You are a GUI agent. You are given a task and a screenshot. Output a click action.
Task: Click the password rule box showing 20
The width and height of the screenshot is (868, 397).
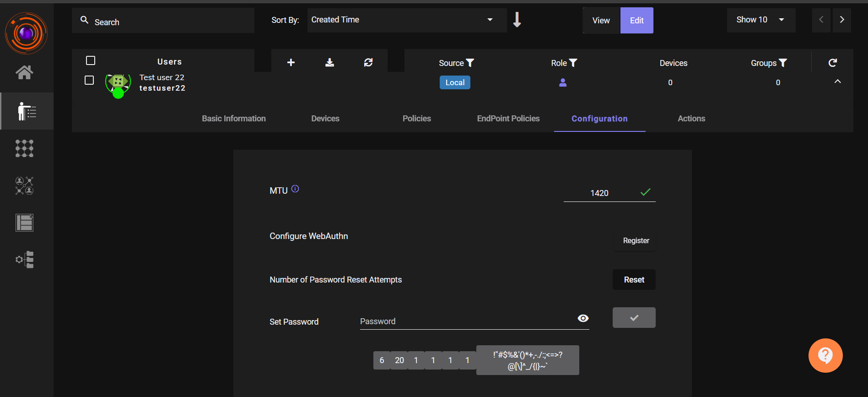click(x=399, y=360)
